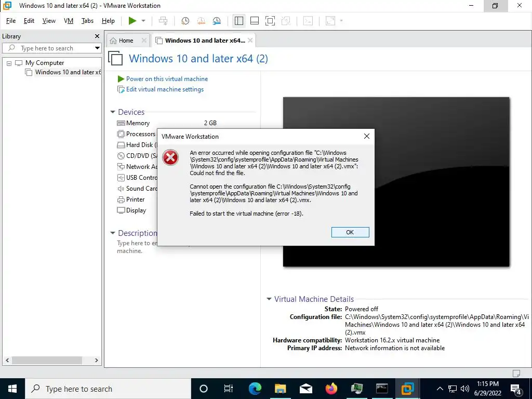Click the virtual machine screen thumbnail
The width and height of the screenshot is (532, 399).
(396, 182)
